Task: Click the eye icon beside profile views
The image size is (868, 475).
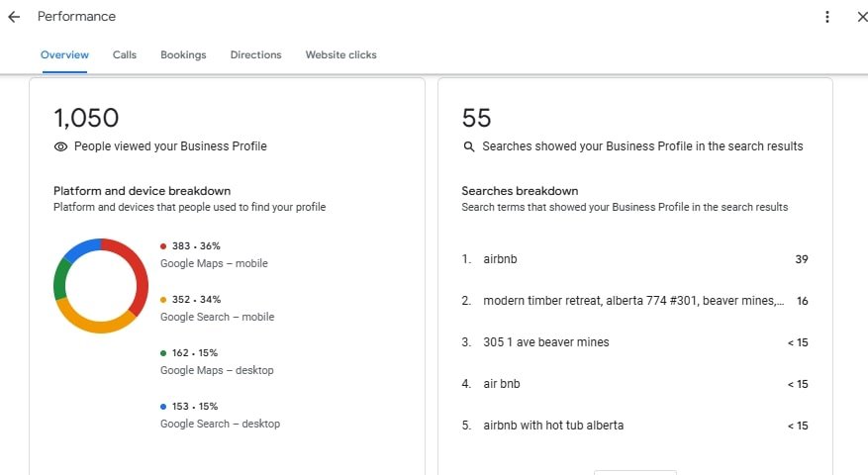Action: 60,146
